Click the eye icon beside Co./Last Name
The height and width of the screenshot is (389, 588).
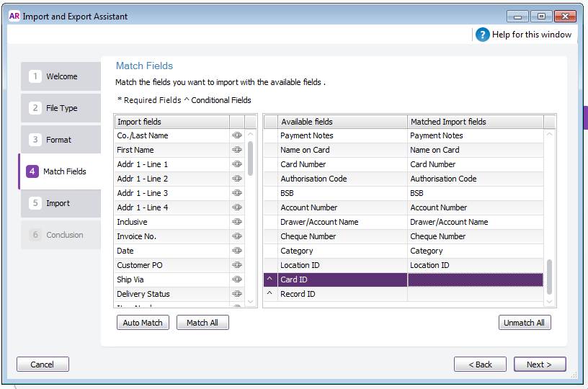point(237,135)
